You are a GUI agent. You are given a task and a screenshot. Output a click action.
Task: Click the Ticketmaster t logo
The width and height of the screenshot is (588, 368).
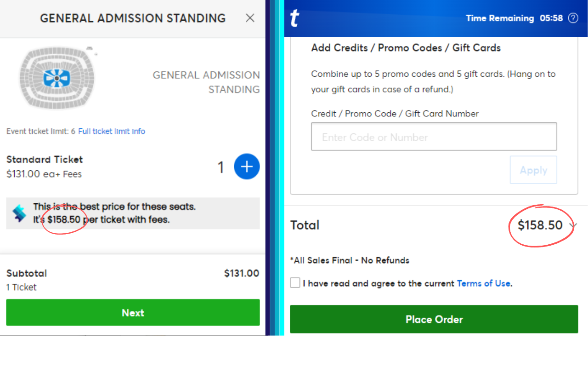[294, 18]
